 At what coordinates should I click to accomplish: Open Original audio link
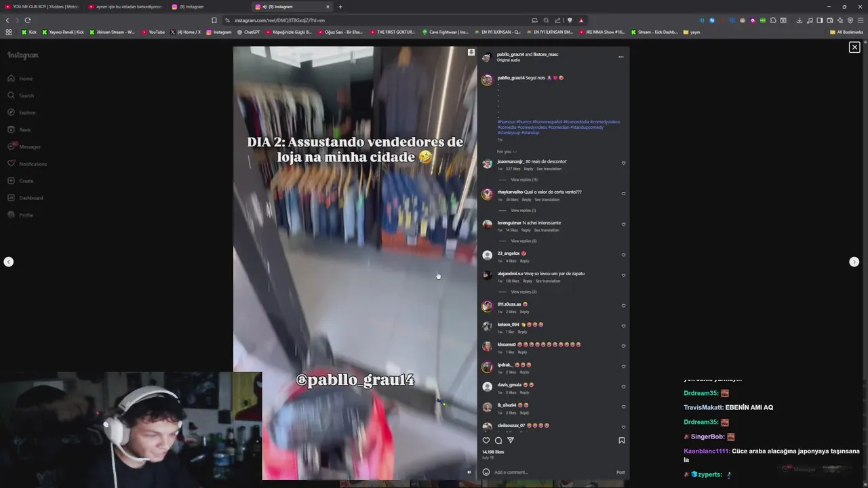(x=509, y=60)
